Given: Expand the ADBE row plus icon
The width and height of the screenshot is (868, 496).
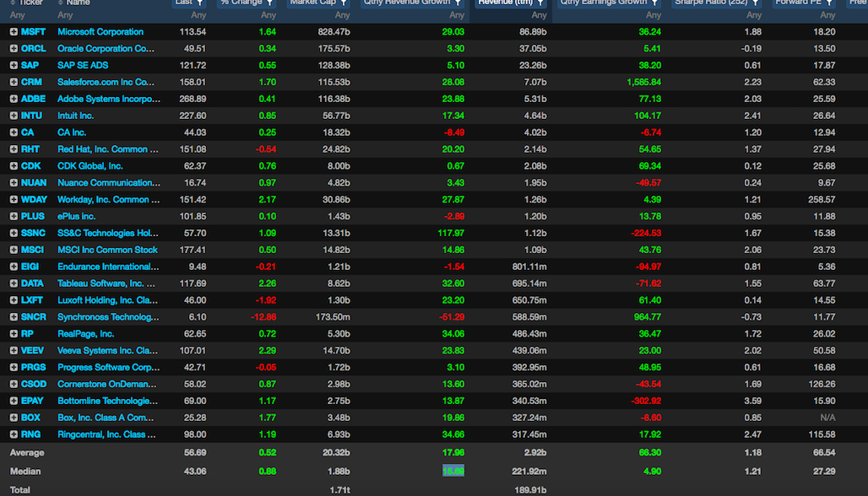Looking at the screenshot, I should tap(14, 99).
